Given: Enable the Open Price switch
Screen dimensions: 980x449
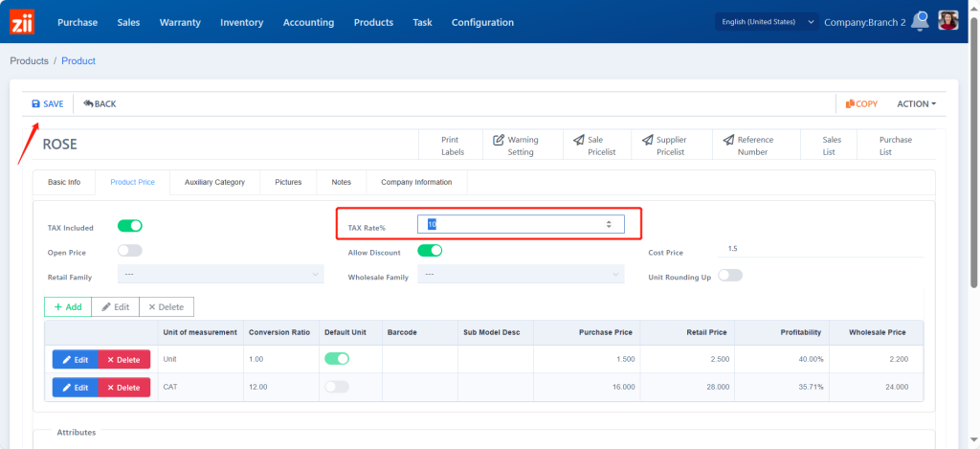Looking at the screenshot, I should tap(130, 251).
